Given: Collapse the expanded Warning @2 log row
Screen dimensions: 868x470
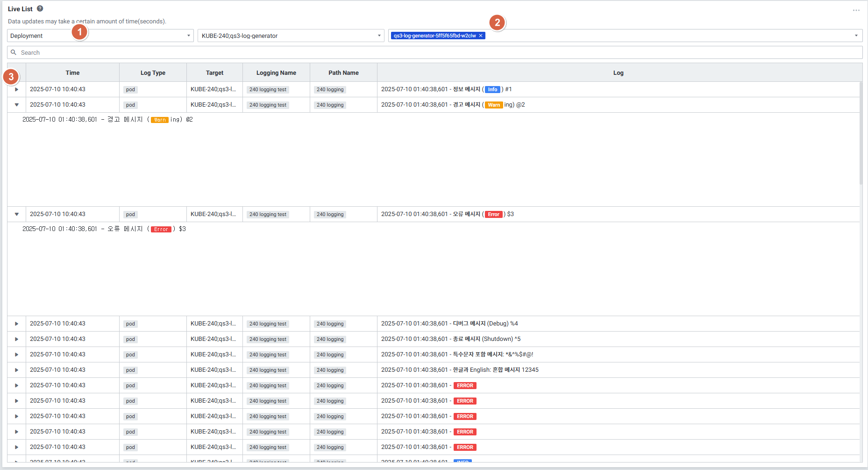Looking at the screenshot, I should (17, 105).
